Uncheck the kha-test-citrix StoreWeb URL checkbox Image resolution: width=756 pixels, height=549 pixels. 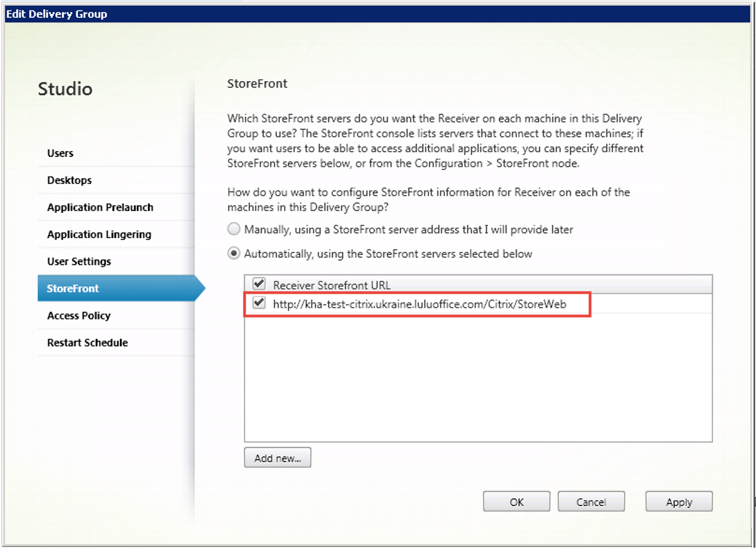pyautogui.click(x=259, y=303)
